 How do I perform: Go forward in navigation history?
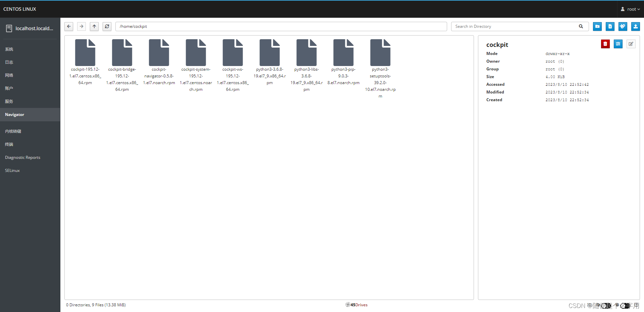[81, 26]
